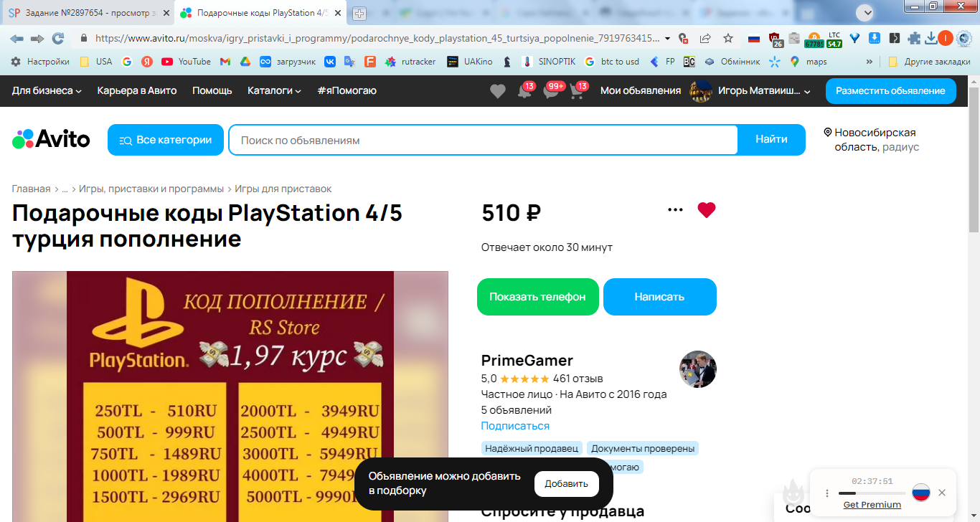This screenshot has height=522, width=980.
Task: Click the green Показать телефон button
Action: 538,297
